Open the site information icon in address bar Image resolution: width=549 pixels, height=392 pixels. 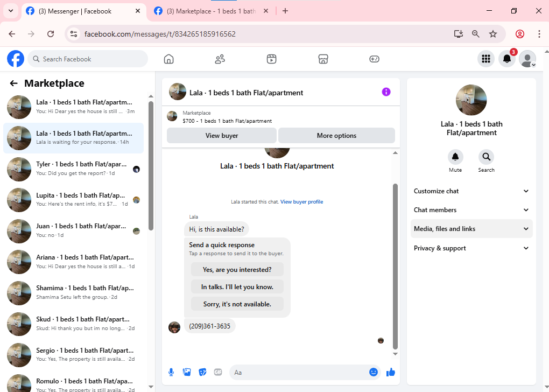point(74,34)
